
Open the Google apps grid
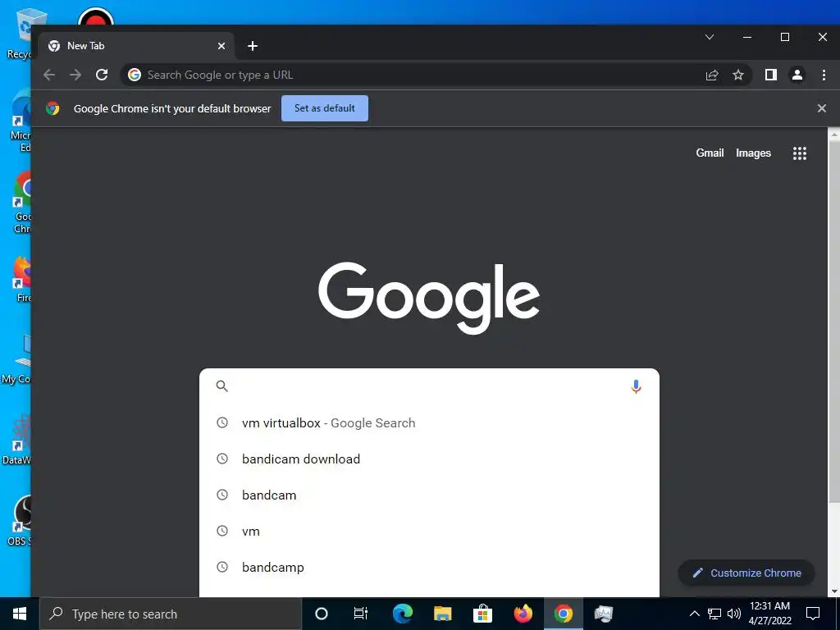coord(800,153)
